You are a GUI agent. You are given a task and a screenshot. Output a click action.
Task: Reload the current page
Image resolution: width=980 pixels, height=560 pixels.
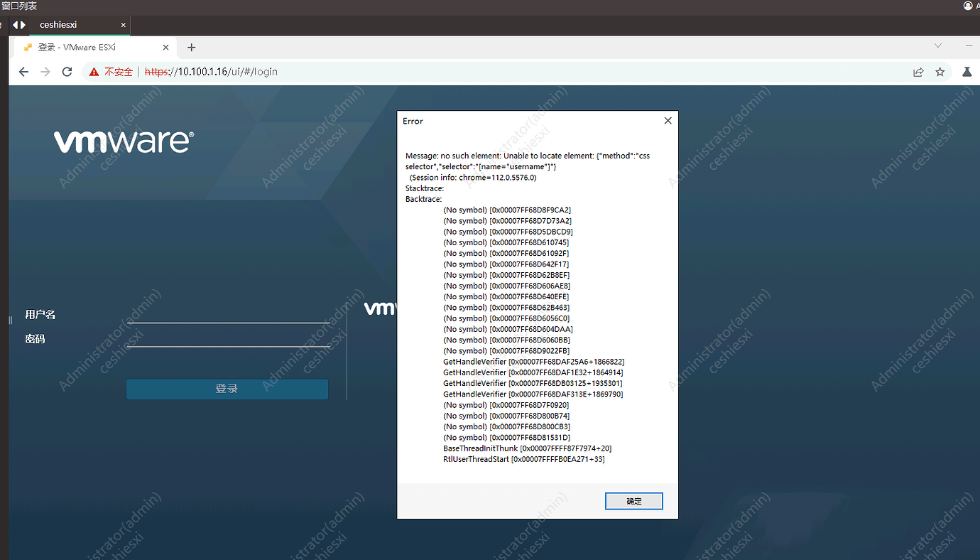pos(67,71)
